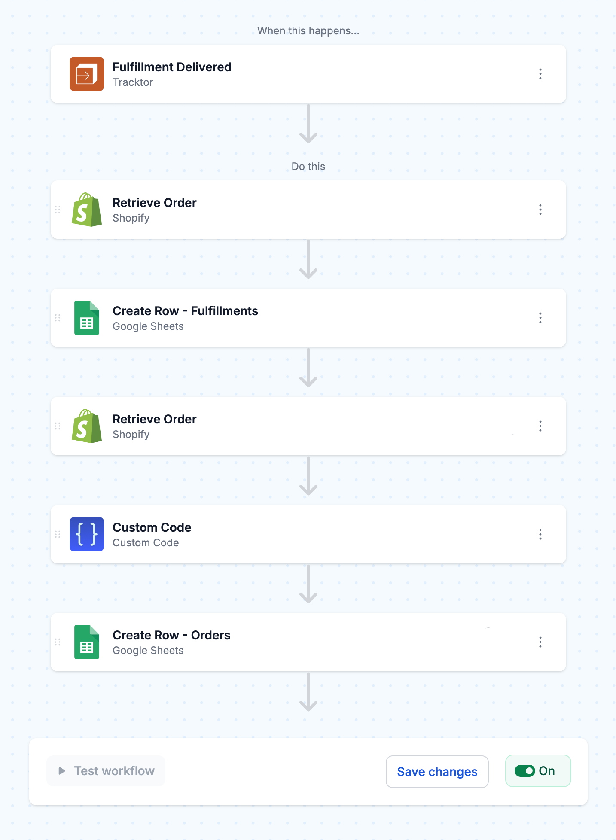Click the Shopify icon on the second Retrieve Order step

point(87,426)
